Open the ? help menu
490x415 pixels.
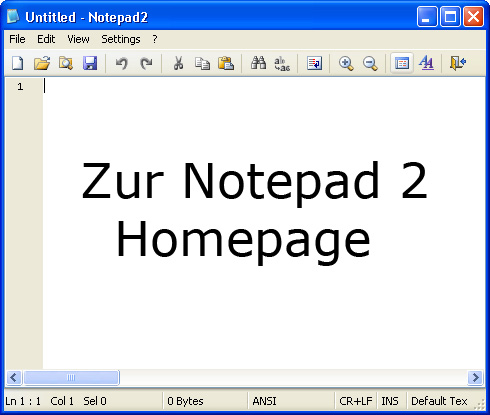pyautogui.click(x=155, y=39)
